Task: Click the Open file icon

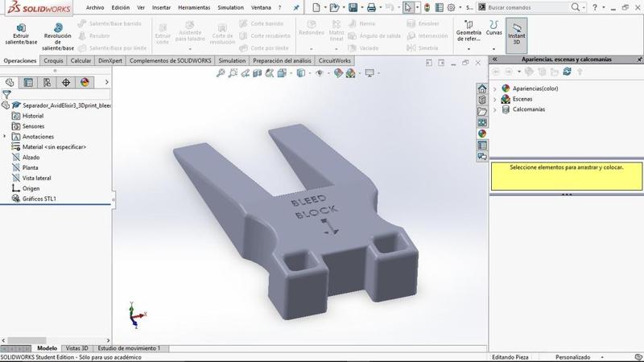Action: coord(334,7)
